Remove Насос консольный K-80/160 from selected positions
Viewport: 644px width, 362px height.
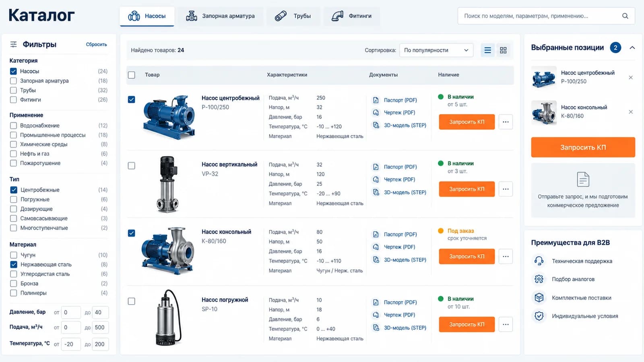[x=631, y=112]
